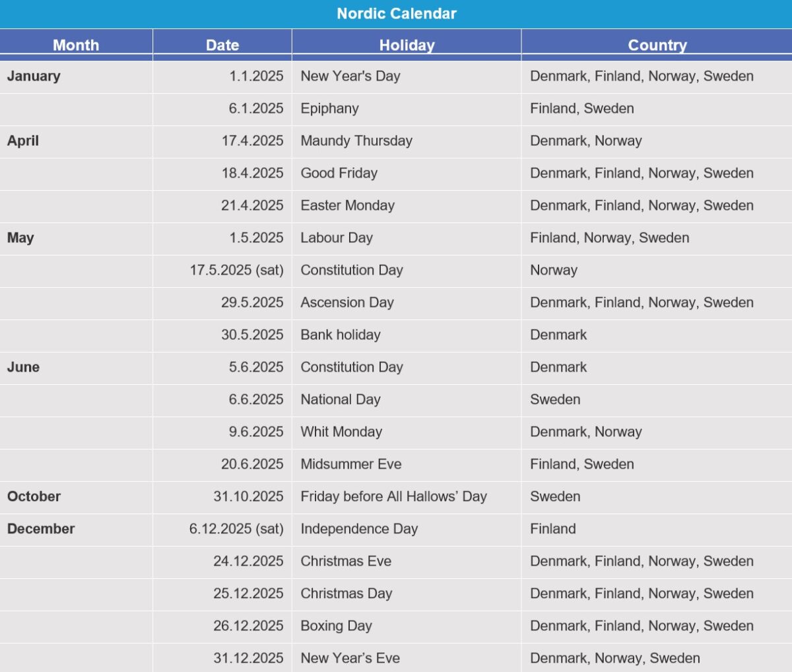Screen dimensions: 792x672
Task: Select date 29.5.2025
Action: click(252, 302)
